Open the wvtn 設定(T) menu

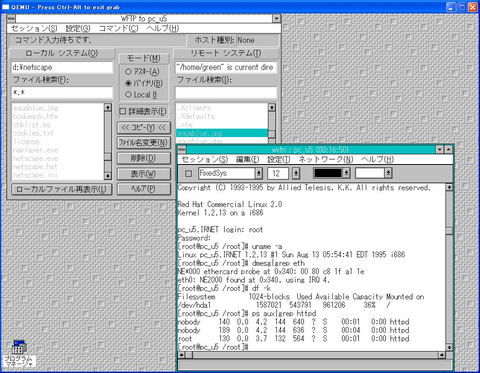(279, 159)
